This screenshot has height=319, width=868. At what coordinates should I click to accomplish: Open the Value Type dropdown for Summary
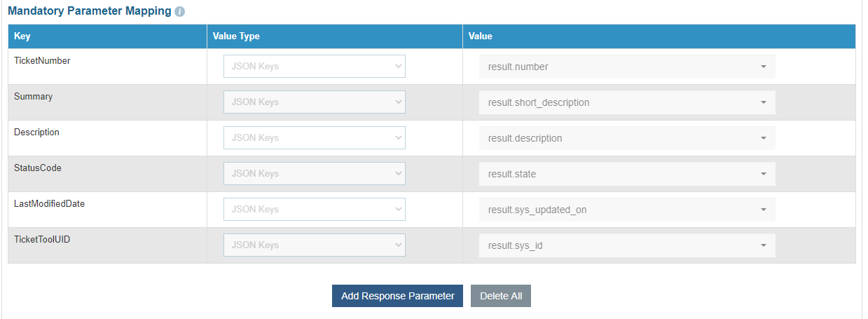point(314,102)
